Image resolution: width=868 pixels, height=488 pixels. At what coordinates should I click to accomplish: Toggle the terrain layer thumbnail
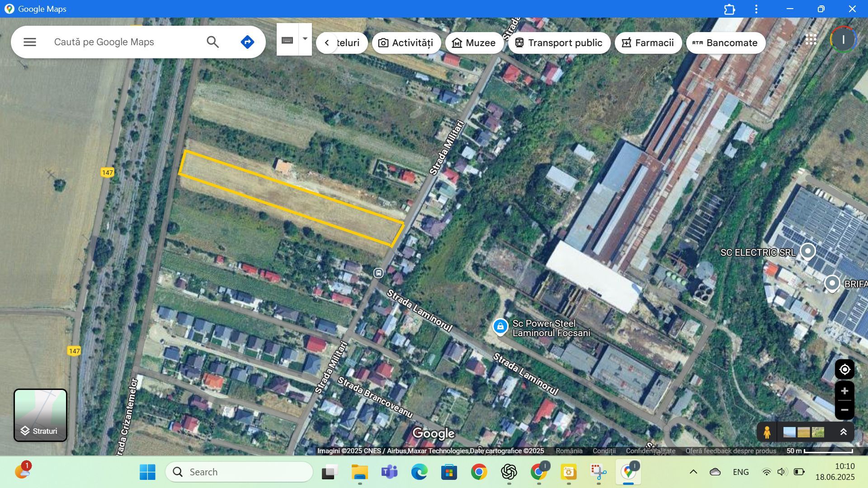tap(803, 432)
